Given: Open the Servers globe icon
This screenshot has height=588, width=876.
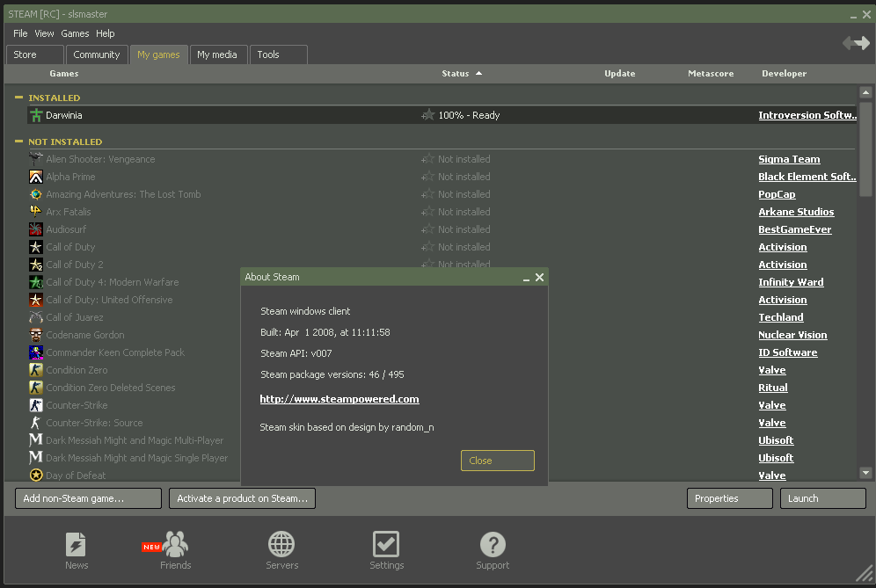Looking at the screenshot, I should pyautogui.click(x=281, y=545).
